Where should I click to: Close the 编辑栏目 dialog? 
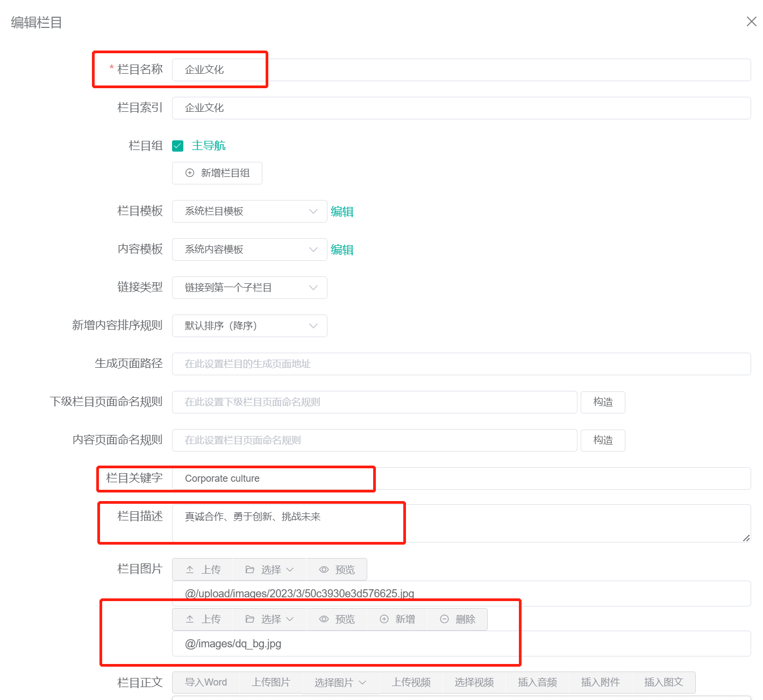751,22
